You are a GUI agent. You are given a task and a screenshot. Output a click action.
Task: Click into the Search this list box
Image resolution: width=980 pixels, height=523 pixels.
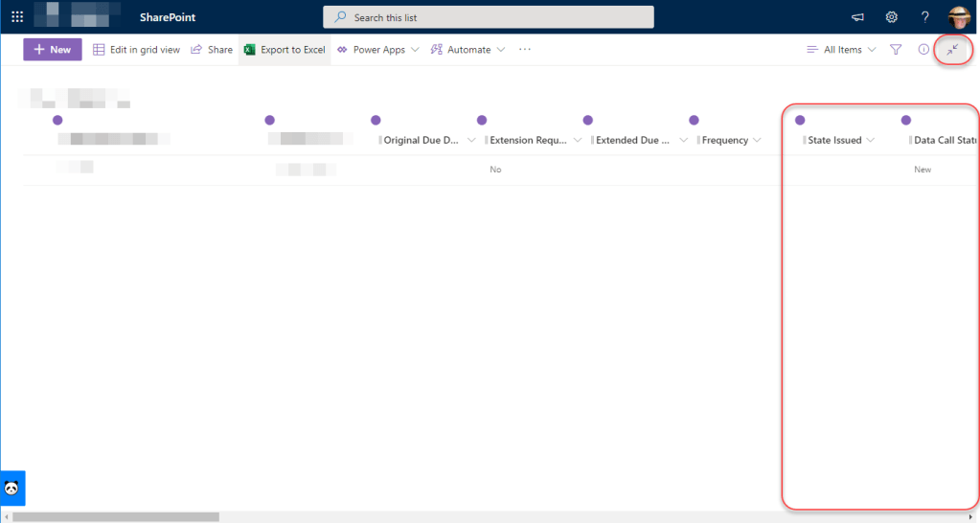tap(489, 17)
